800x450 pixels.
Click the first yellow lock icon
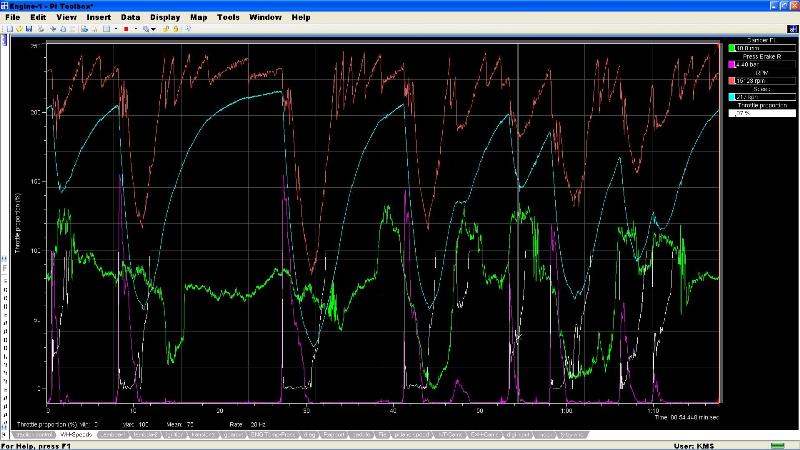click(166, 29)
